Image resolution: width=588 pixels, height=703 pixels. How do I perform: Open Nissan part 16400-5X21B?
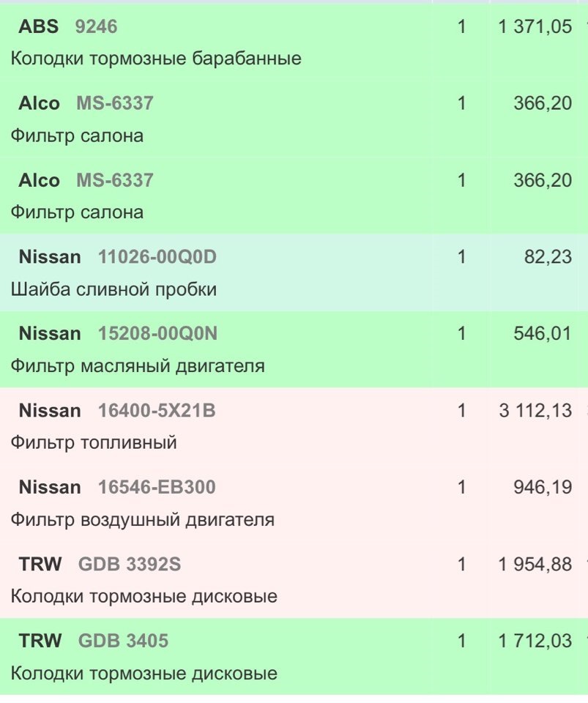pos(157,411)
